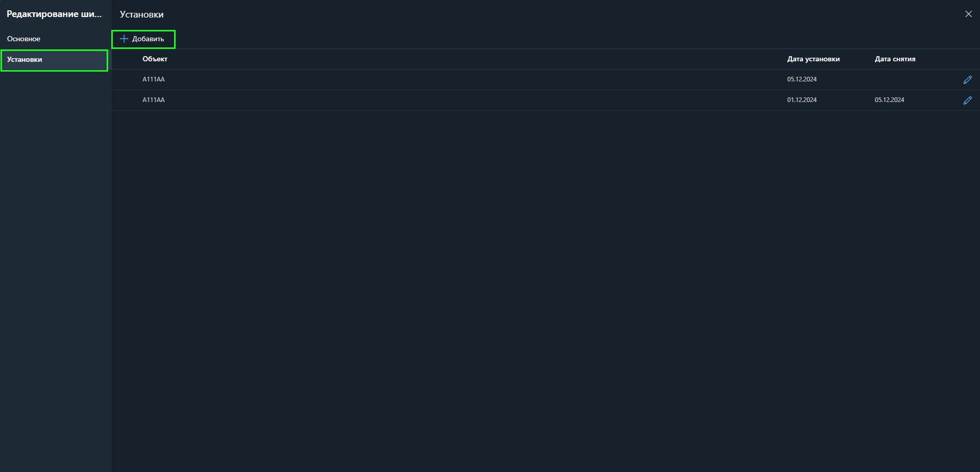
Task: Click the removal date 05.12.2024 cell
Action: [x=889, y=100]
